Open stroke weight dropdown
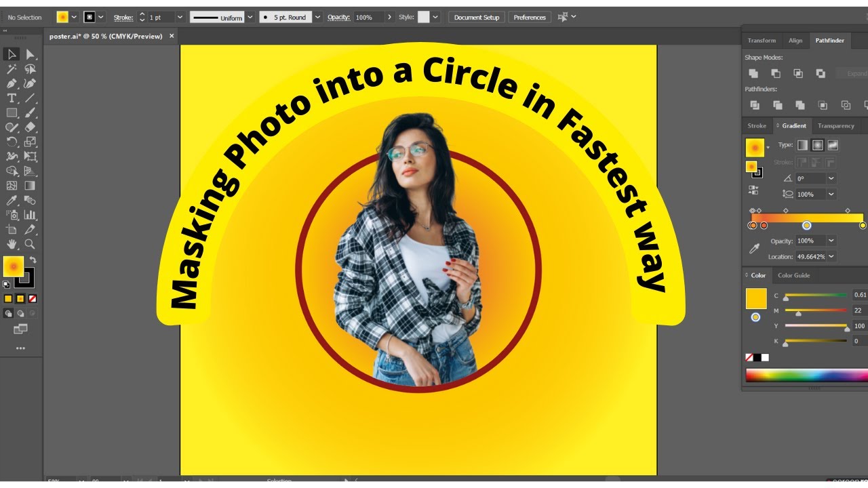Screen dimensions: 868x488 179,17
